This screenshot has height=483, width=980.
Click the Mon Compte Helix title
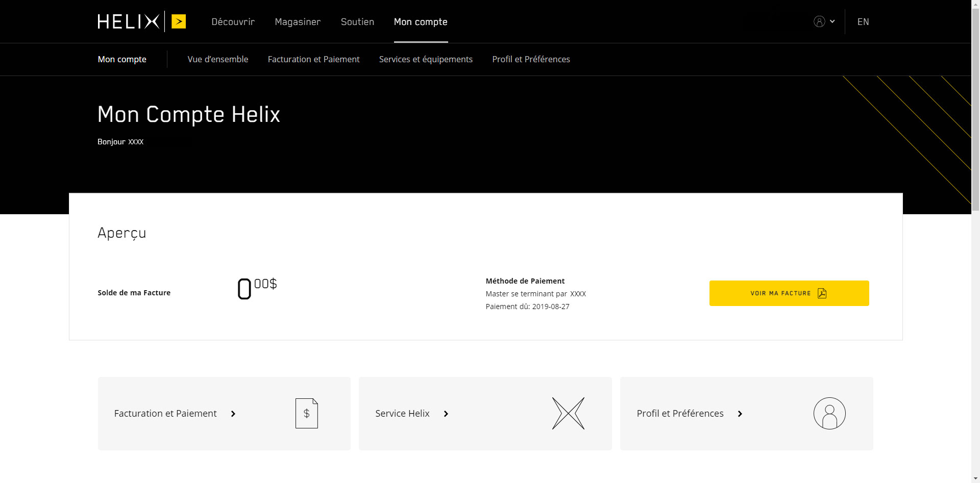[189, 114]
